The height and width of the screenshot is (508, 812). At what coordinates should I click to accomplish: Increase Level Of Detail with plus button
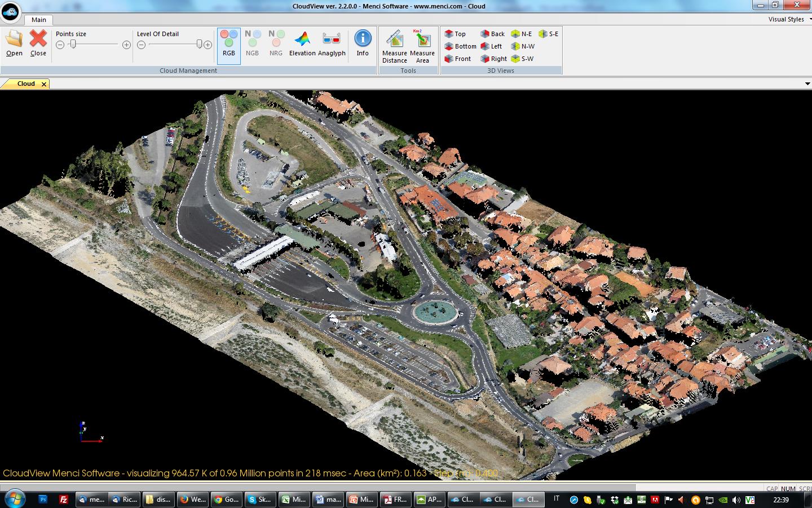(x=208, y=45)
